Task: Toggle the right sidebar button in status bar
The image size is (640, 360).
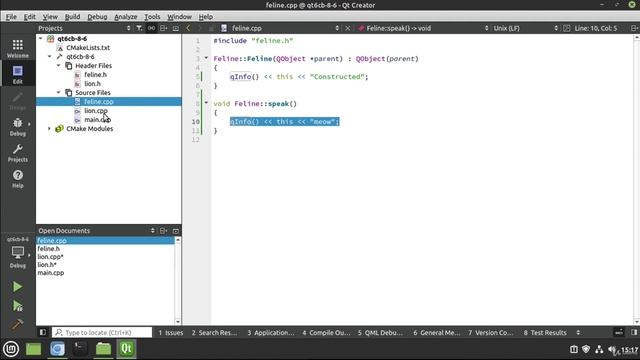Action: click(634, 332)
